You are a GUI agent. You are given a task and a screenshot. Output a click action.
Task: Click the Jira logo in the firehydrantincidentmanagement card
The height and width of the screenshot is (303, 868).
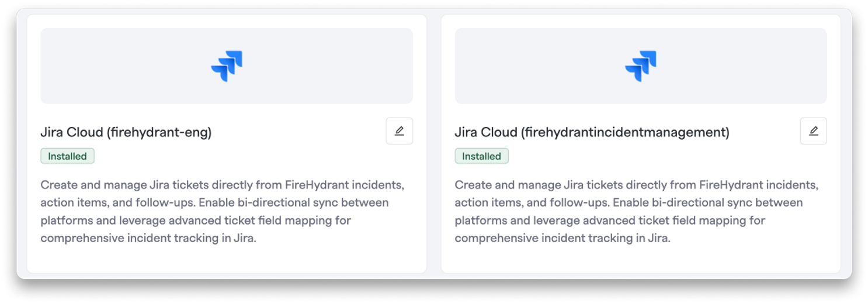click(641, 66)
